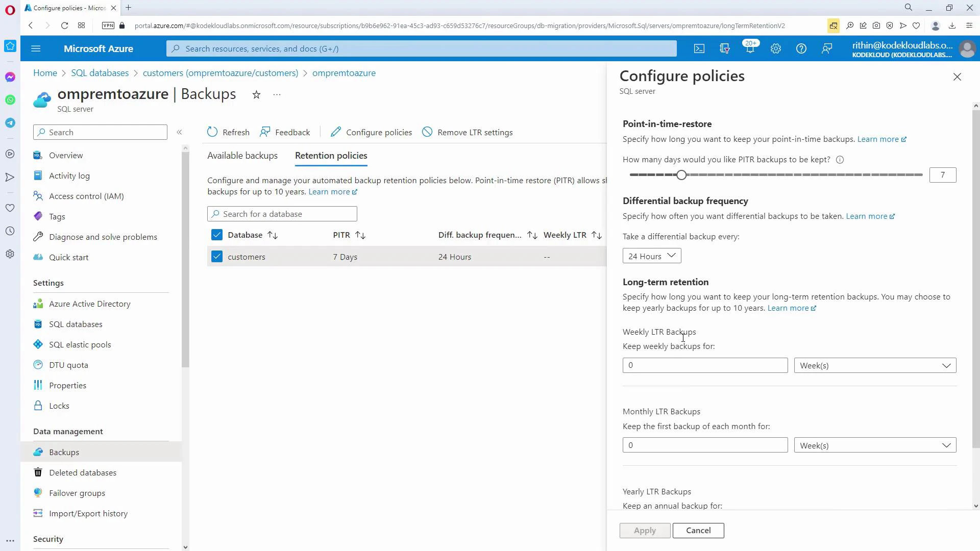The image size is (980, 551).
Task: Open Azure portal settings gear
Action: pyautogui.click(x=775, y=48)
